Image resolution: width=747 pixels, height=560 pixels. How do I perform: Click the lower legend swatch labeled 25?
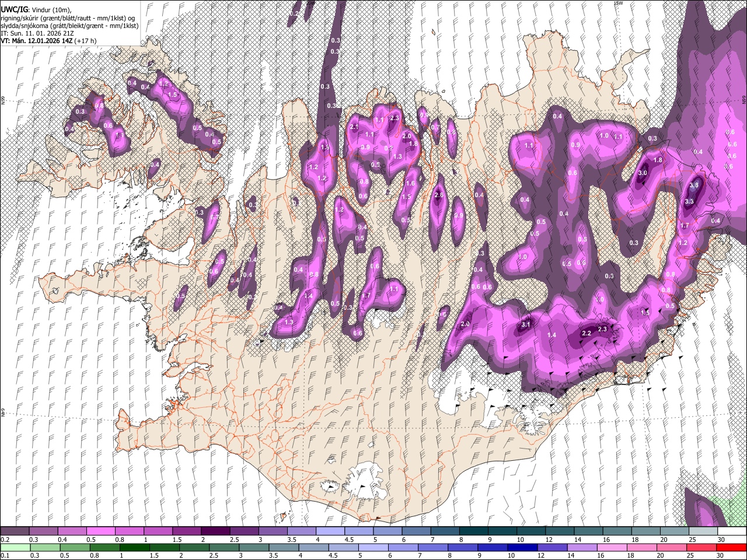click(x=700, y=547)
